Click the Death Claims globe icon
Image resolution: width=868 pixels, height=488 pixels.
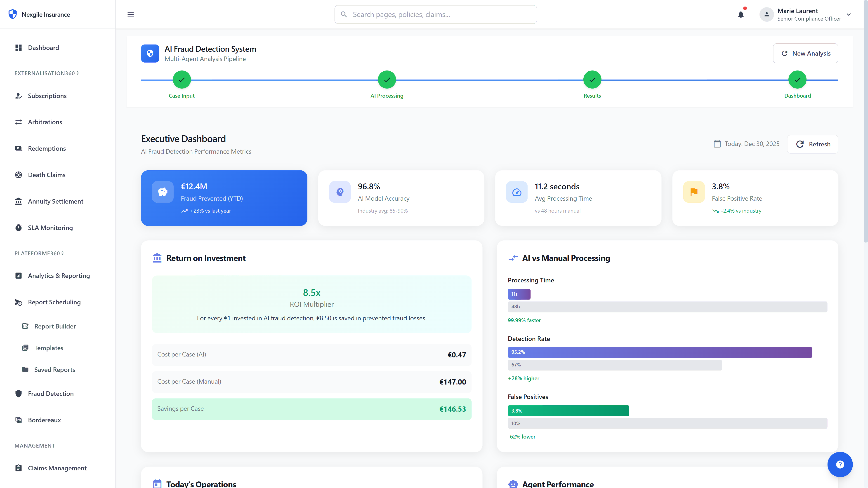(x=19, y=175)
